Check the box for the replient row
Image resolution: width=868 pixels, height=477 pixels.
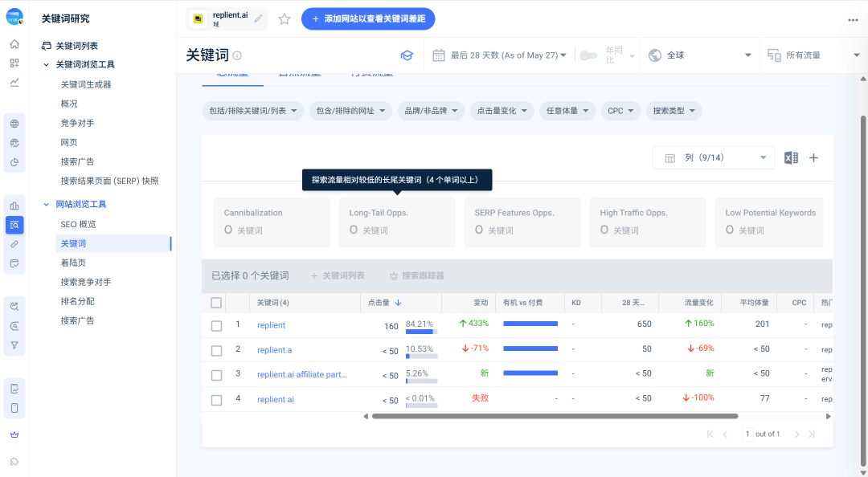pyautogui.click(x=216, y=326)
